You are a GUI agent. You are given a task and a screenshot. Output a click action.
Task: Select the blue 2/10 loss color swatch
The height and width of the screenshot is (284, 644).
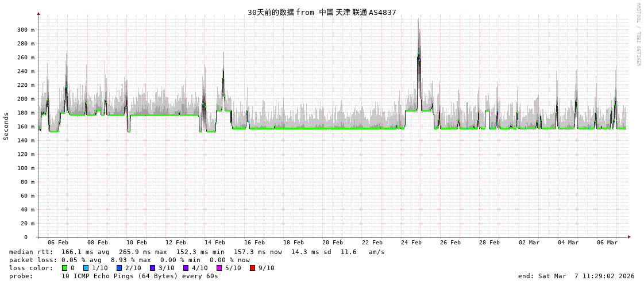119,268
